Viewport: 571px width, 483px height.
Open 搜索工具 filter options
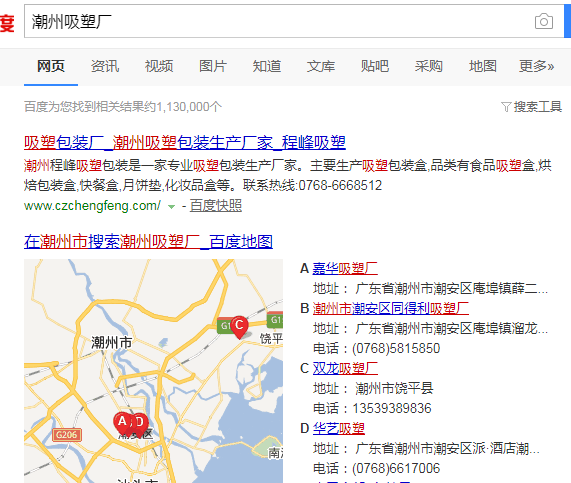click(531, 107)
